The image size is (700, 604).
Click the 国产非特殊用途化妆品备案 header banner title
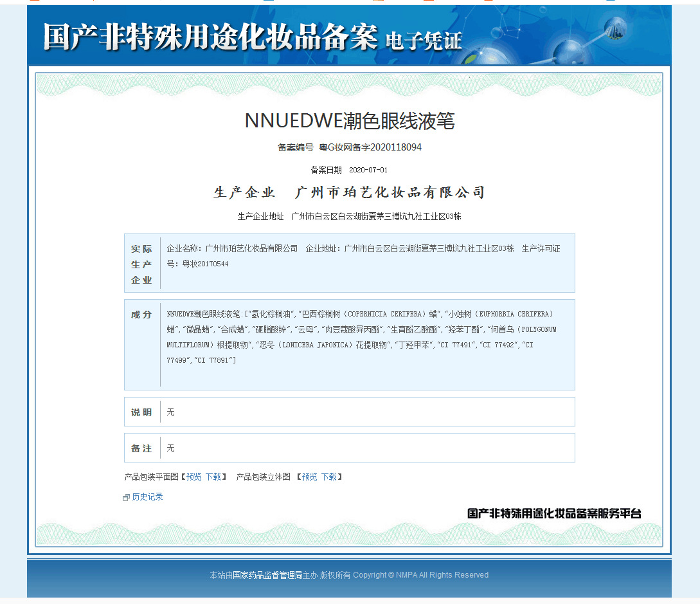210,38
